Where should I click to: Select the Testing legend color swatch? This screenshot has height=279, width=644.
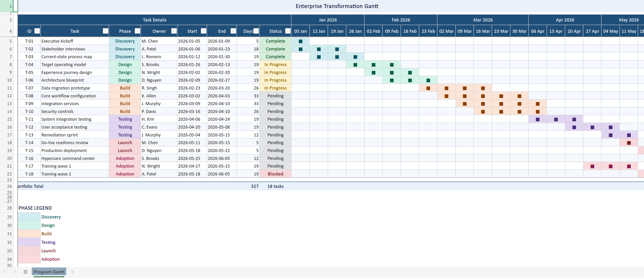point(29,242)
